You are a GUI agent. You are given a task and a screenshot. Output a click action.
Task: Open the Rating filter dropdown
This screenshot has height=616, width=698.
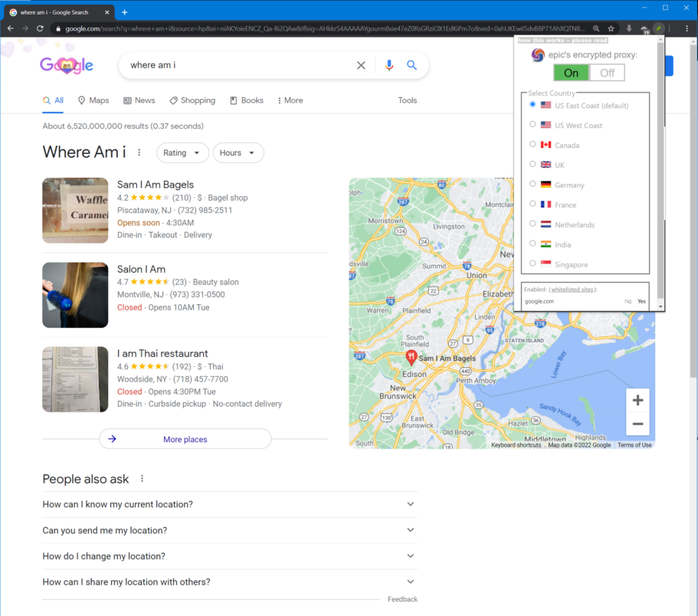point(182,152)
